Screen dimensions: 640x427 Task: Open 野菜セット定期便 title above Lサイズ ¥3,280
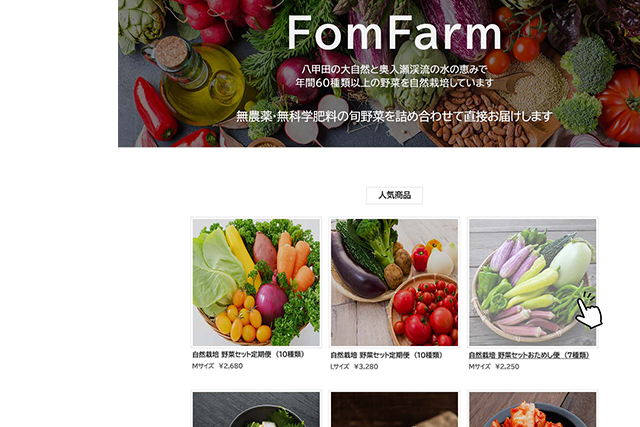(x=387, y=355)
